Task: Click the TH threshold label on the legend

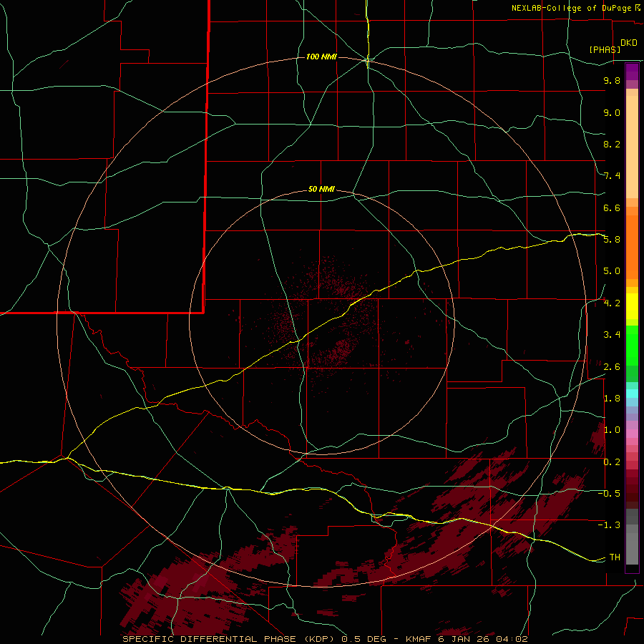Action: coord(615,557)
